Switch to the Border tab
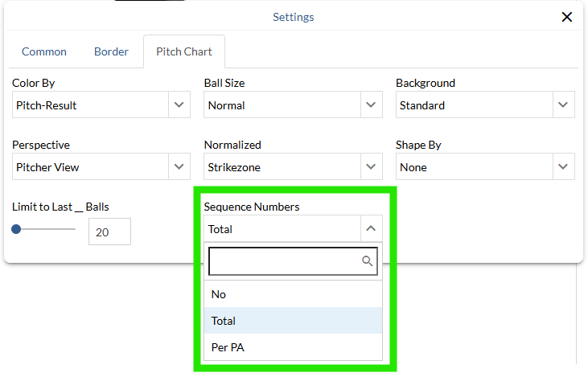The height and width of the screenshot is (373, 588). tap(111, 51)
